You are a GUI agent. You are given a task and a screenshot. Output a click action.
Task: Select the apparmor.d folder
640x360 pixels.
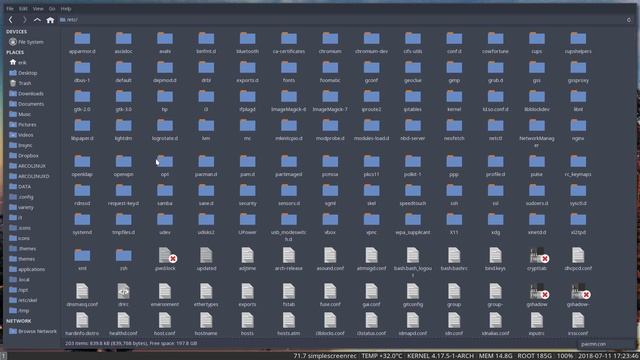pyautogui.click(x=82, y=43)
